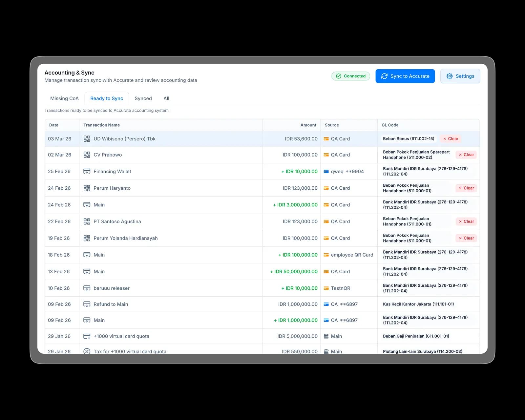
Task: Clear the GL code on the Perum Haryanto row
Action: pos(466,188)
